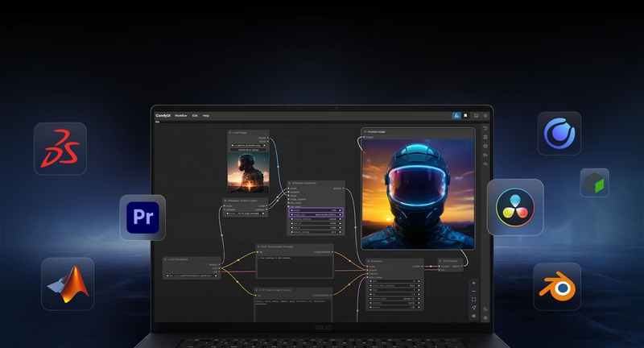Open the Adobe Premiere Pro icon
This screenshot has height=348, width=644.
click(x=142, y=217)
